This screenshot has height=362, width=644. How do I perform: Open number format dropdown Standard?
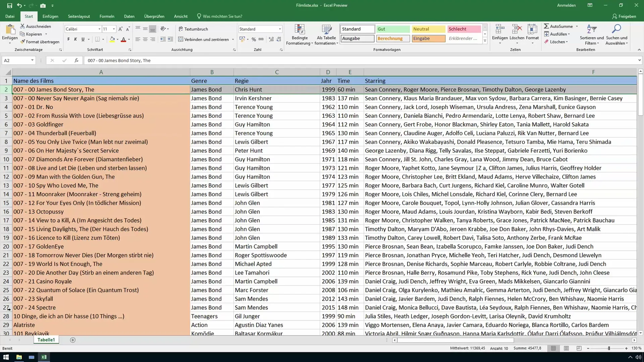point(280,29)
